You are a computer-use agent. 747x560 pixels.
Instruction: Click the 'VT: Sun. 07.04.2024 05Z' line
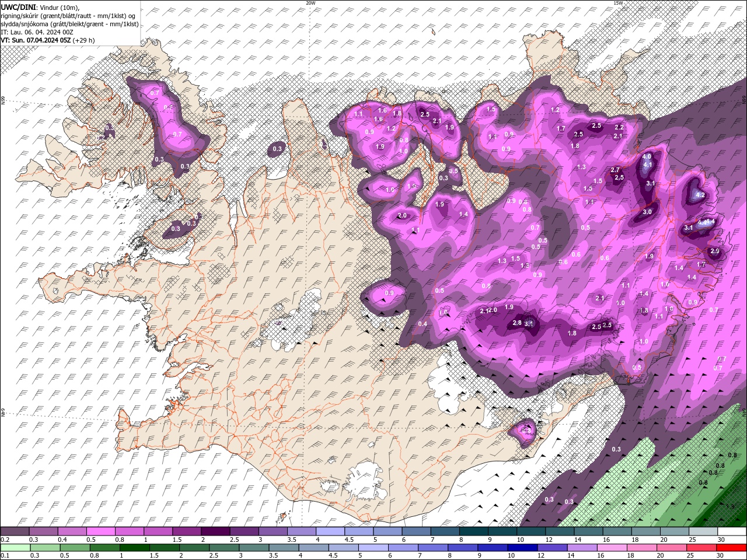(x=36, y=40)
